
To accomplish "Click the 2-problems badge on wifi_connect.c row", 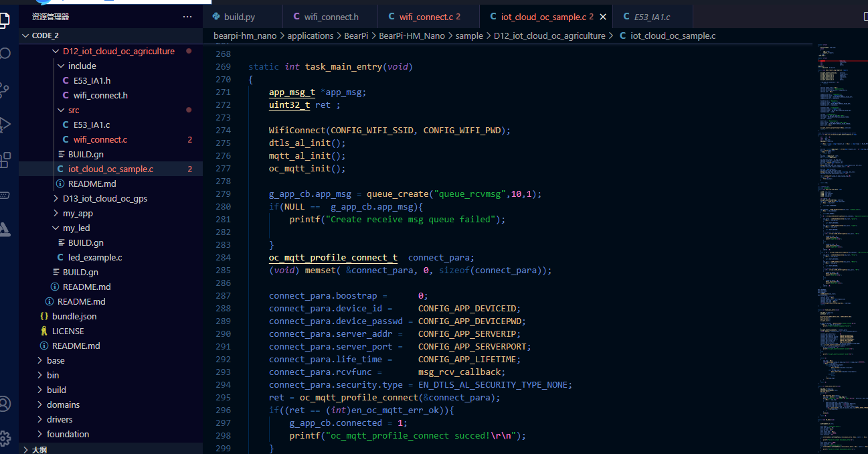I will (x=190, y=139).
